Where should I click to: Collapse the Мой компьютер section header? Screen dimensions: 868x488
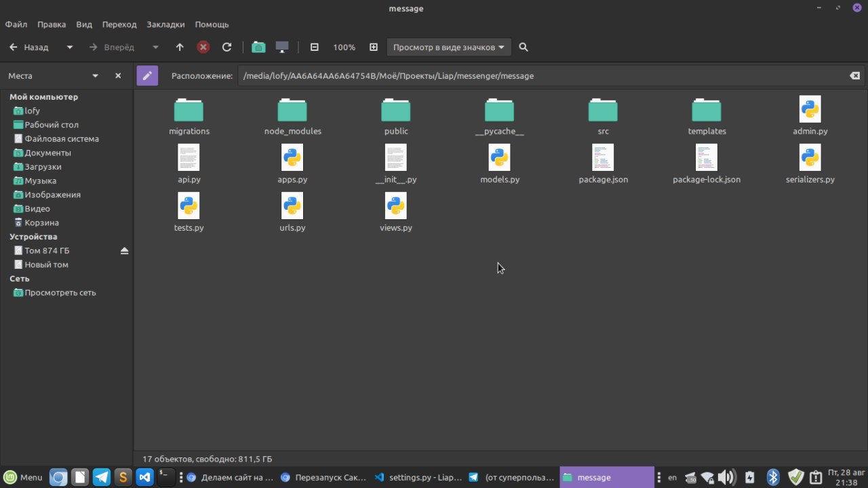(x=43, y=97)
